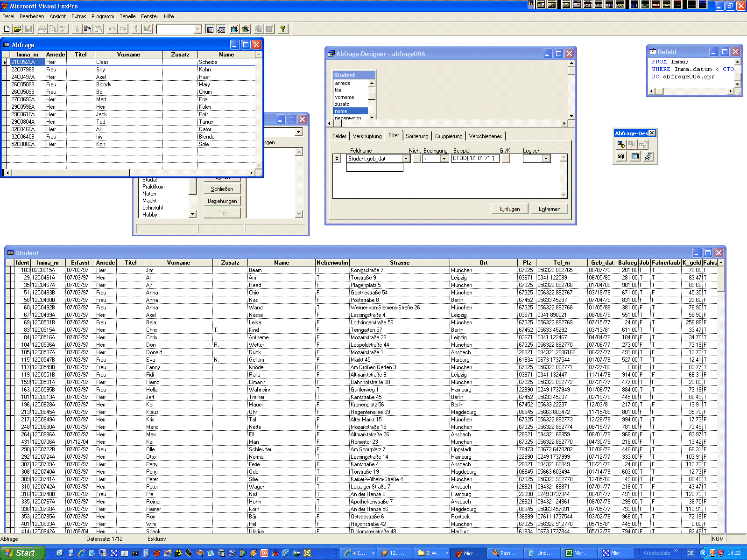Click the Vorname column header in Abfrage window
Viewport: 747px width, 560px height.
129,55
